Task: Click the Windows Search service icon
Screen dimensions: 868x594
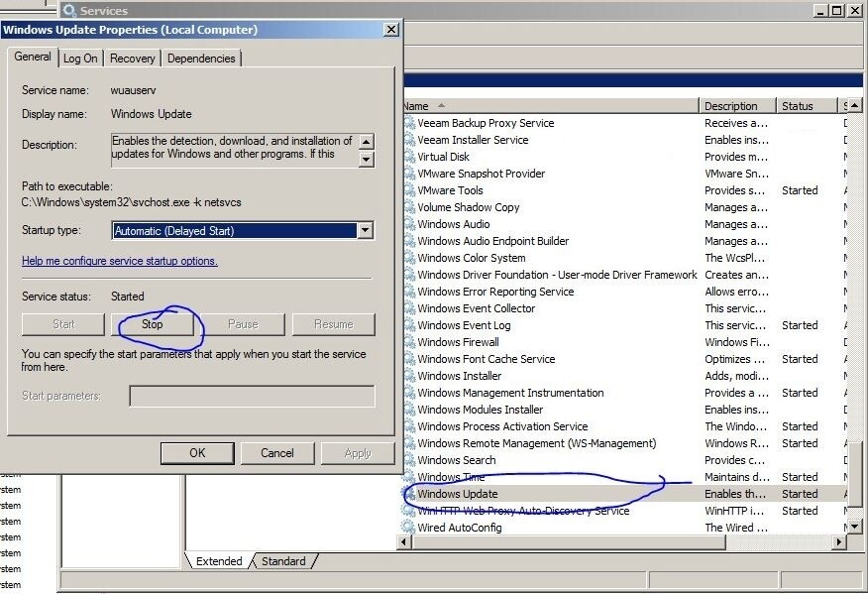Action: [409, 460]
